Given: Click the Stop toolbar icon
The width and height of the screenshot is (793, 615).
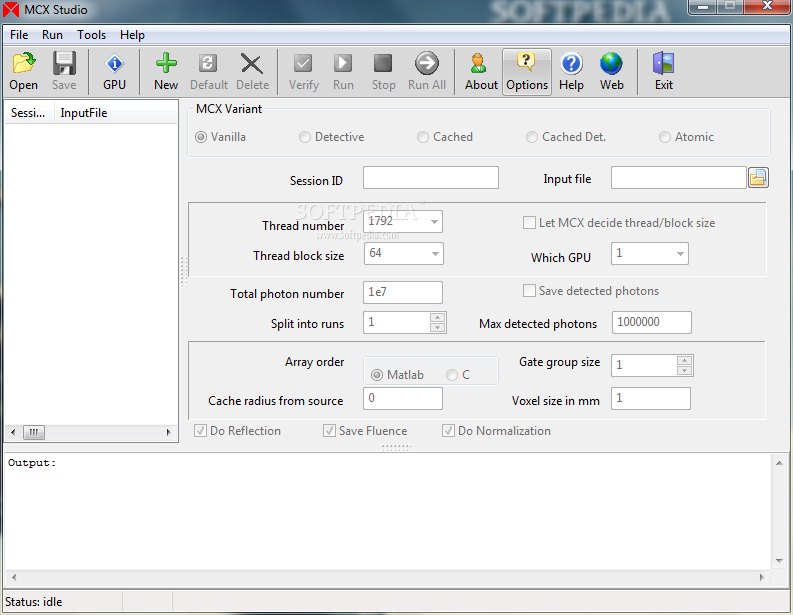Looking at the screenshot, I should coord(383,71).
